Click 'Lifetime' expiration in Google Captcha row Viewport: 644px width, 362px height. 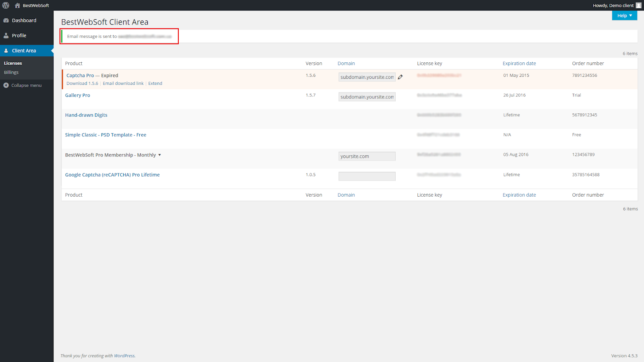coord(511,175)
